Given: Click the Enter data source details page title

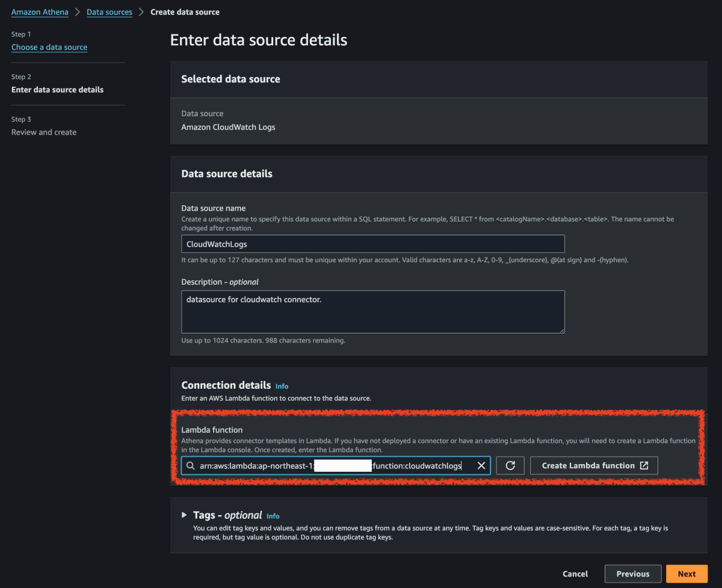Looking at the screenshot, I should (x=259, y=40).
